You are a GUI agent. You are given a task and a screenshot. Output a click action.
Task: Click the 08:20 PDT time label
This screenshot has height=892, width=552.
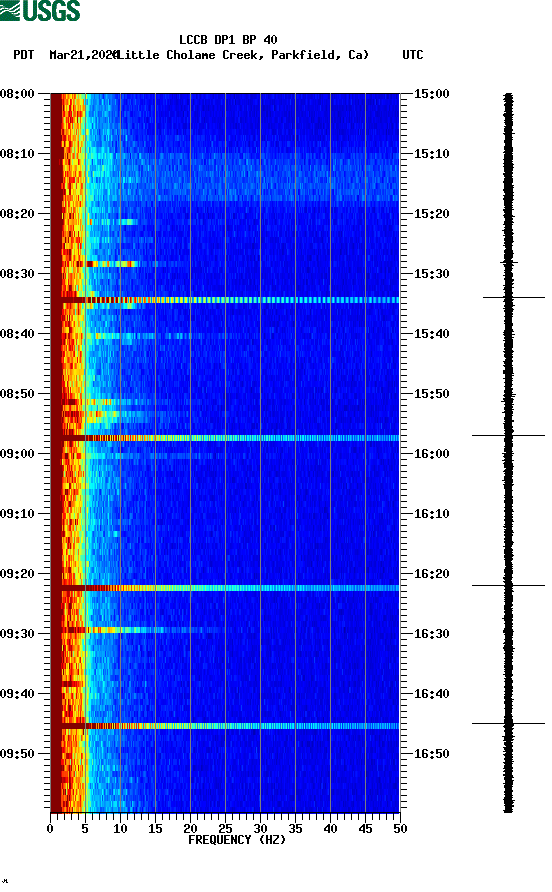point(18,214)
